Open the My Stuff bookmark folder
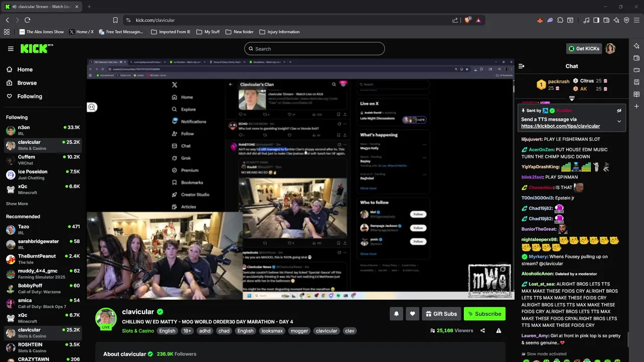 208,32
